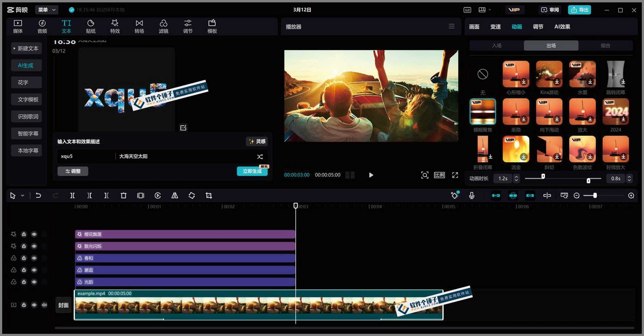Hide the 樱花飘落 effect track

coord(34,234)
